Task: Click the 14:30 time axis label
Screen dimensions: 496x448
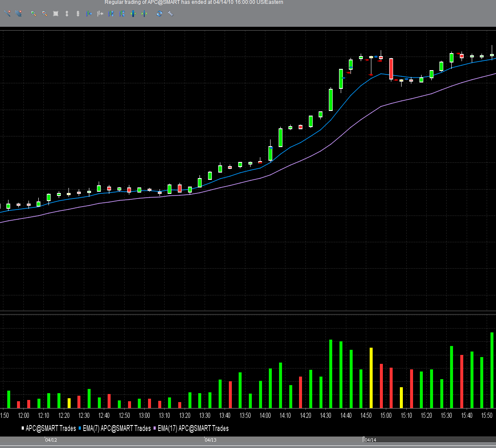Action: [325, 415]
